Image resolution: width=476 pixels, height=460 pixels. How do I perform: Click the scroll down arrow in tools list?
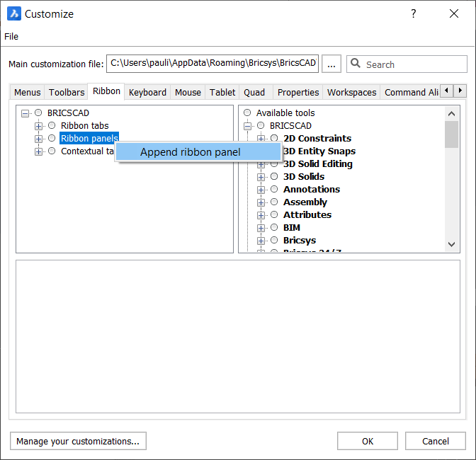click(x=451, y=244)
